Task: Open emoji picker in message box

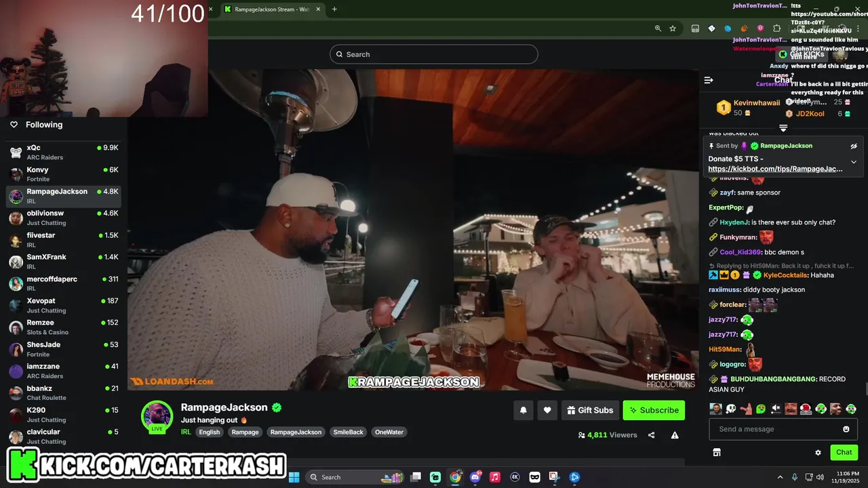Action: [846, 429]
